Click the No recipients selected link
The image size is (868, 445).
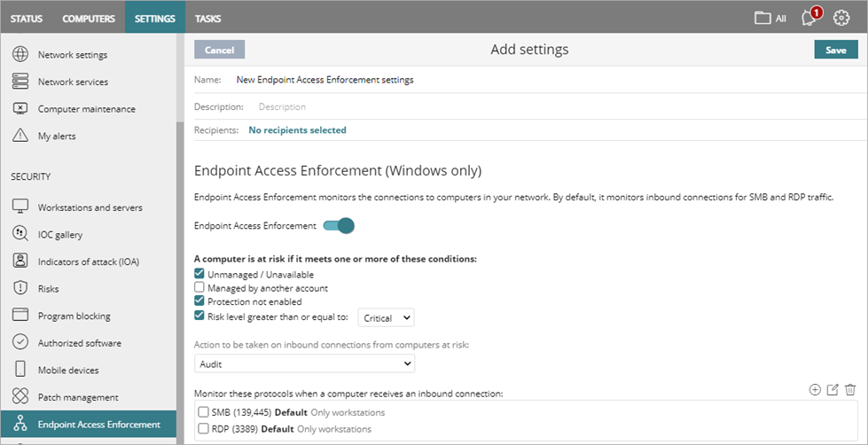pyautogui.click(x=297, y=130)
